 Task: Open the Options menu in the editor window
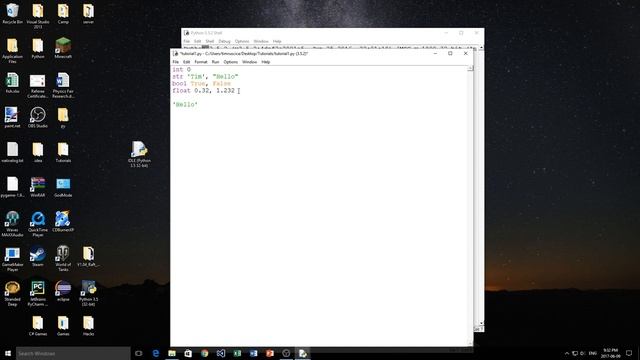coord(231,62)
